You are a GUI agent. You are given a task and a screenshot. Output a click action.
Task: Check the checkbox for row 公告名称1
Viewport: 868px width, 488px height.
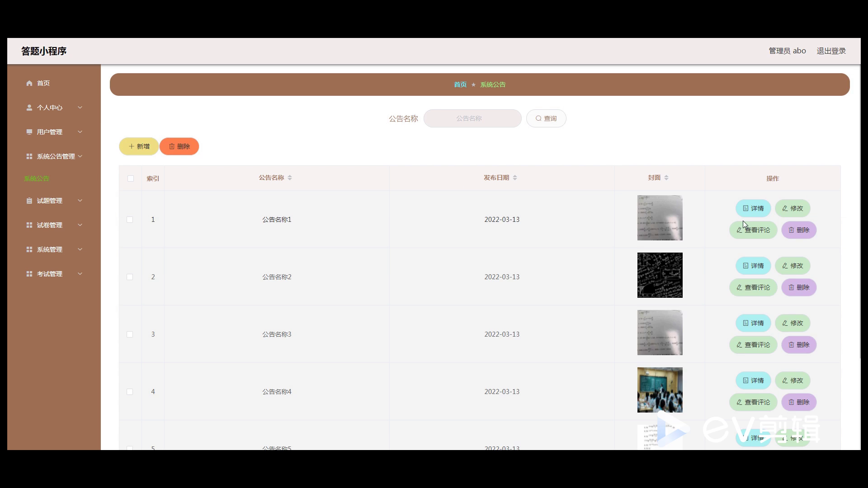130,220
